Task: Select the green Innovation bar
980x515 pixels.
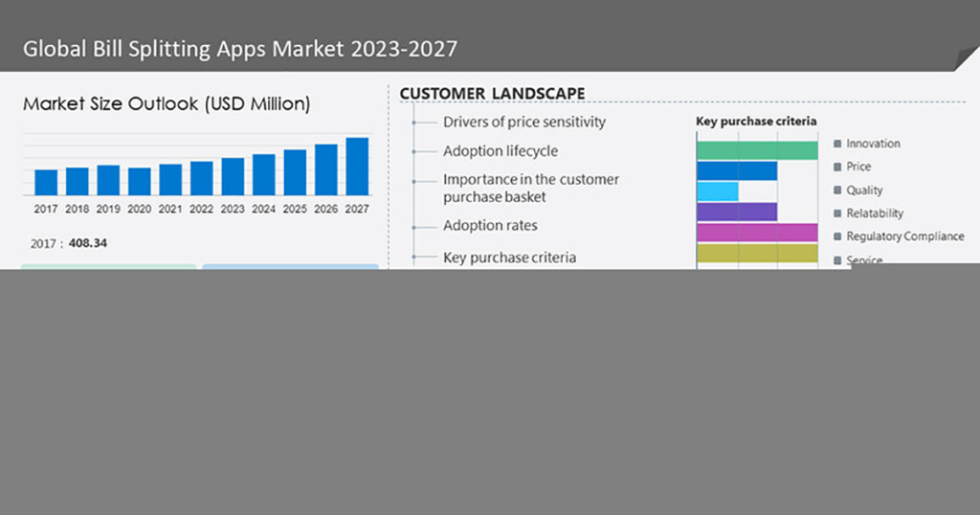Action: tap(756, 150)
